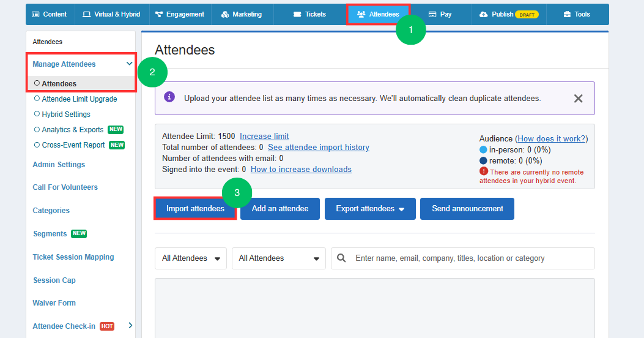Open See attendee import history link
The height and width of the screenshot is (338, 644).
319,147
